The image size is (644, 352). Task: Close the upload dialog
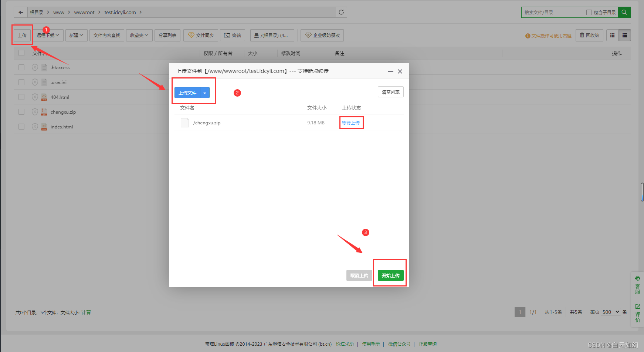400,71
